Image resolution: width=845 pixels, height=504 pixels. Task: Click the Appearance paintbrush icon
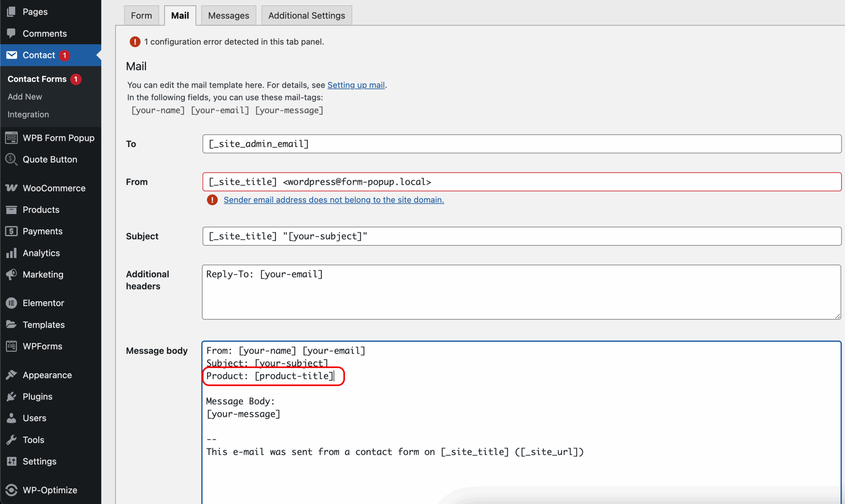tap(11, 375)
